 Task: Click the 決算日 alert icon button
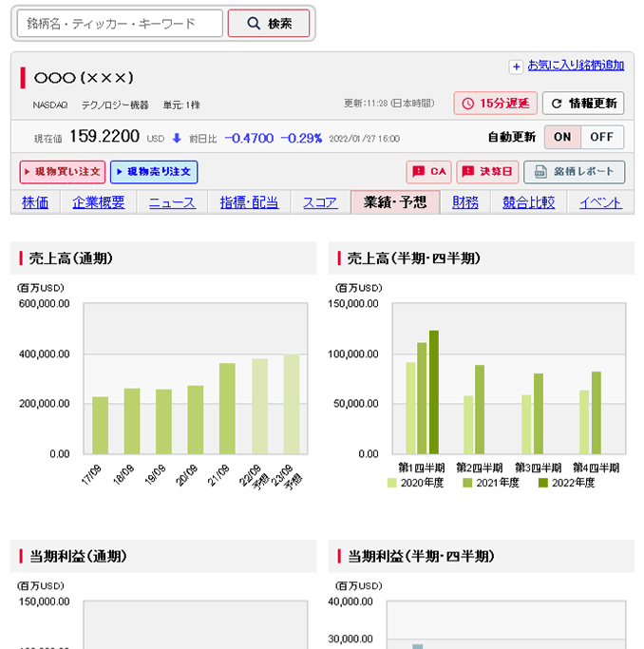(x=487, y=172)
